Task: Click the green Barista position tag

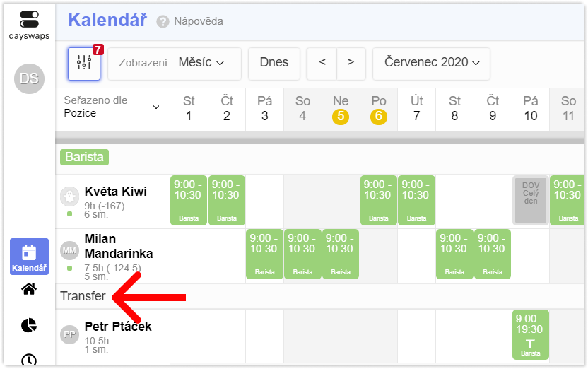Action: (x=84, y=157)
